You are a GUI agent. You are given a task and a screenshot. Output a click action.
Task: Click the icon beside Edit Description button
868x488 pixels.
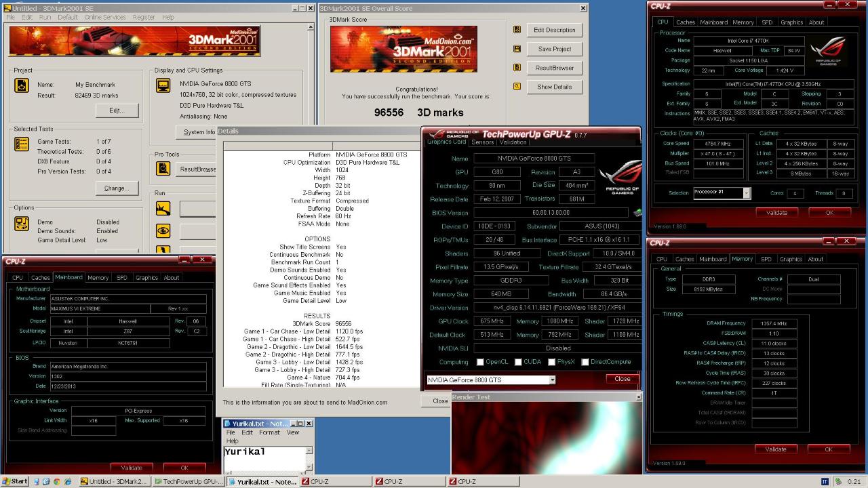pos(517,30)
